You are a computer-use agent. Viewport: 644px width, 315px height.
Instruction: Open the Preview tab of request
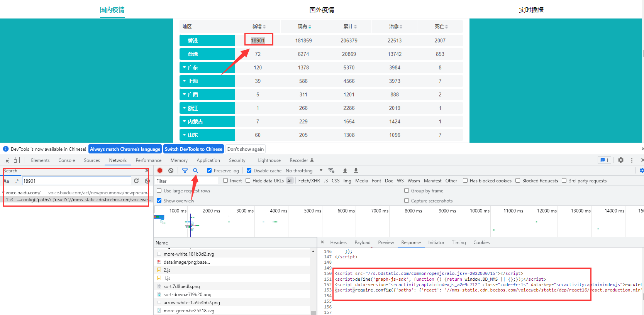pyautogui.click(x=386, y=243)
